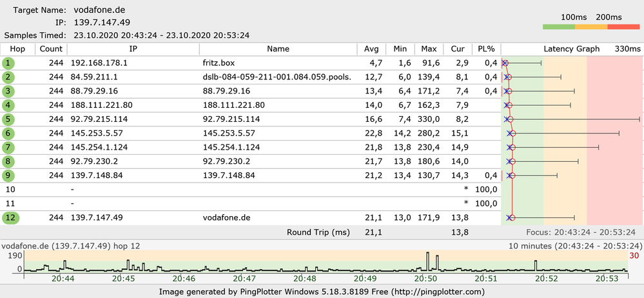Click the red 200ms legend bar
The image size is (644, 298).
point(623,26)
